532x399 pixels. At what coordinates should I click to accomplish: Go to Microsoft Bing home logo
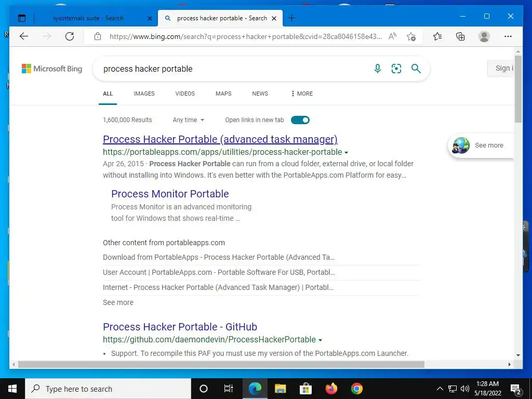[x=52, y=69]
